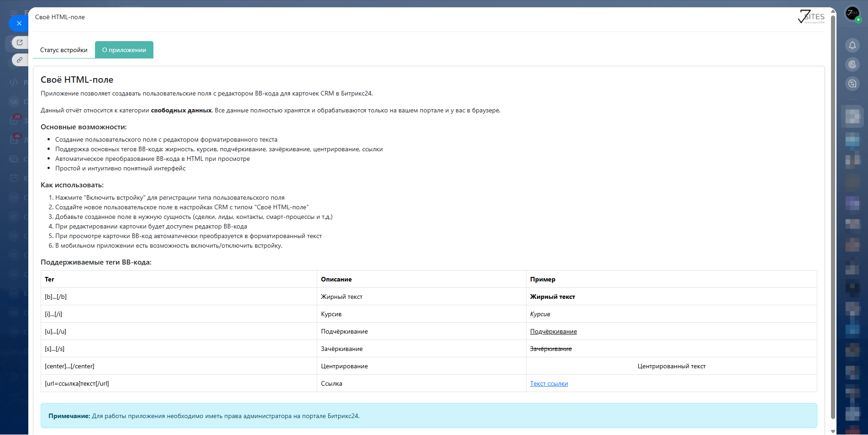Click the Центрированный текст example cell
Viewport: 868px width, 435px height.
(x=671, y=366)
